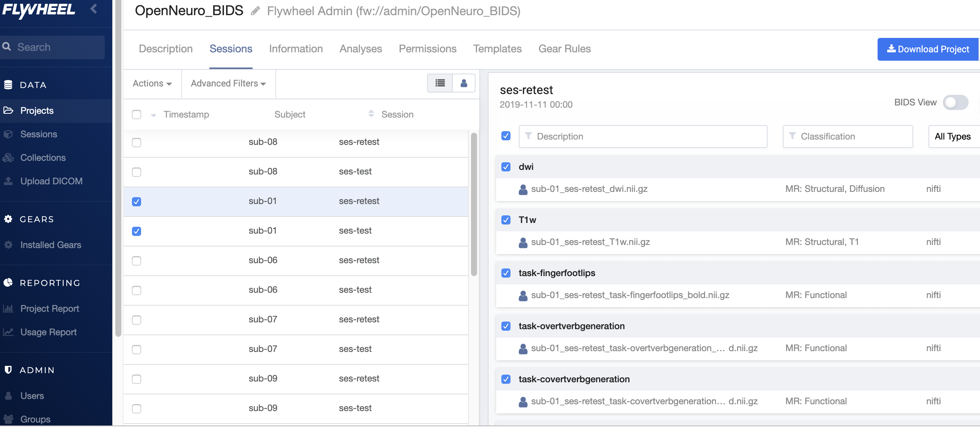Image resolution: width=980 pixels, height=427 pixels.
Task: Click the Project Report bar chart icon
Action: 8,308
